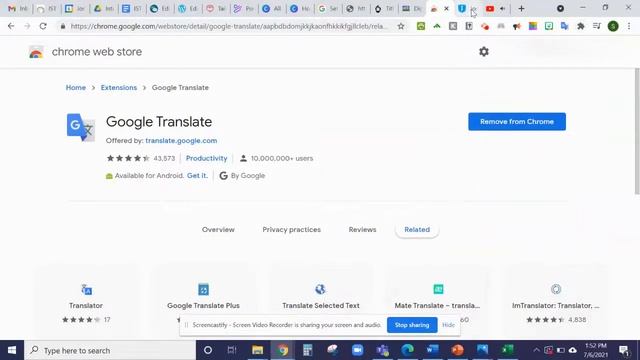The height and width of the screenshot is (360, 640).
Task: Show hidden system tray icons
Action: (536, 350)
